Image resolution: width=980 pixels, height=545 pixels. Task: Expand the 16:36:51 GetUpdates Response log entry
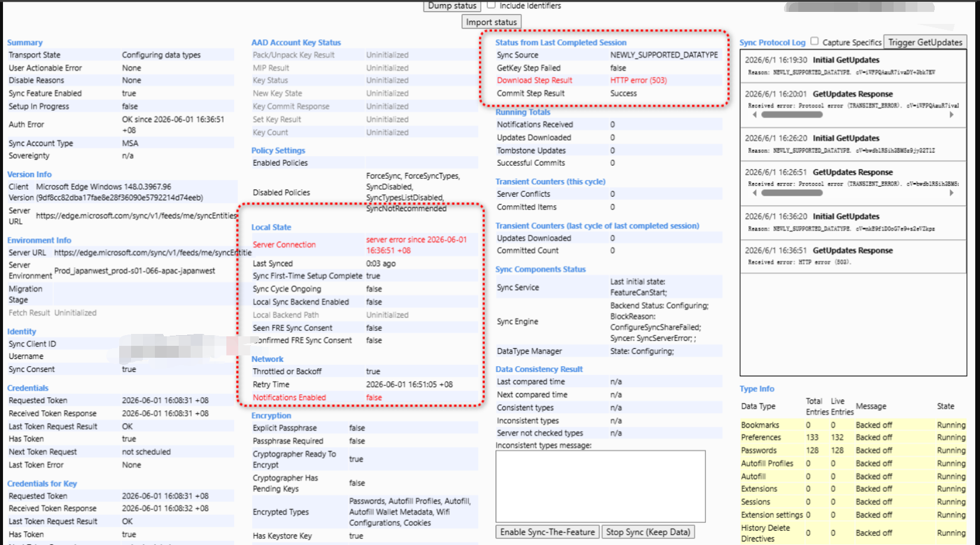coord(853,256)
